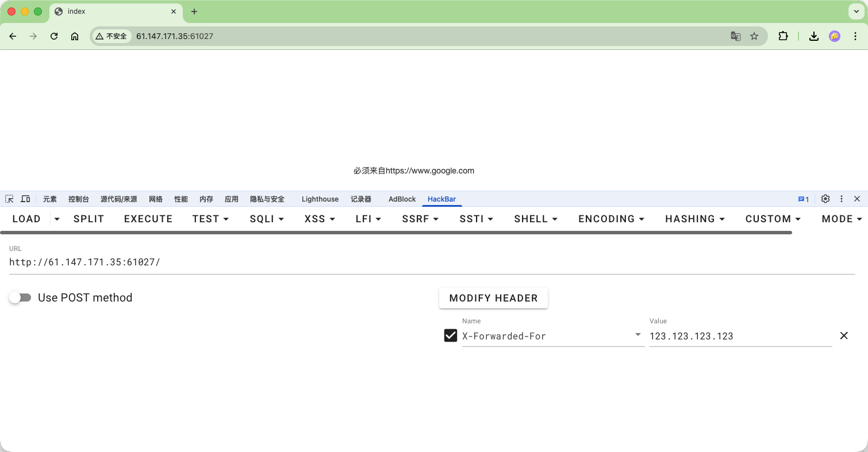
Task: Switch to the Lighthouse tab
Action: [320, 199]
